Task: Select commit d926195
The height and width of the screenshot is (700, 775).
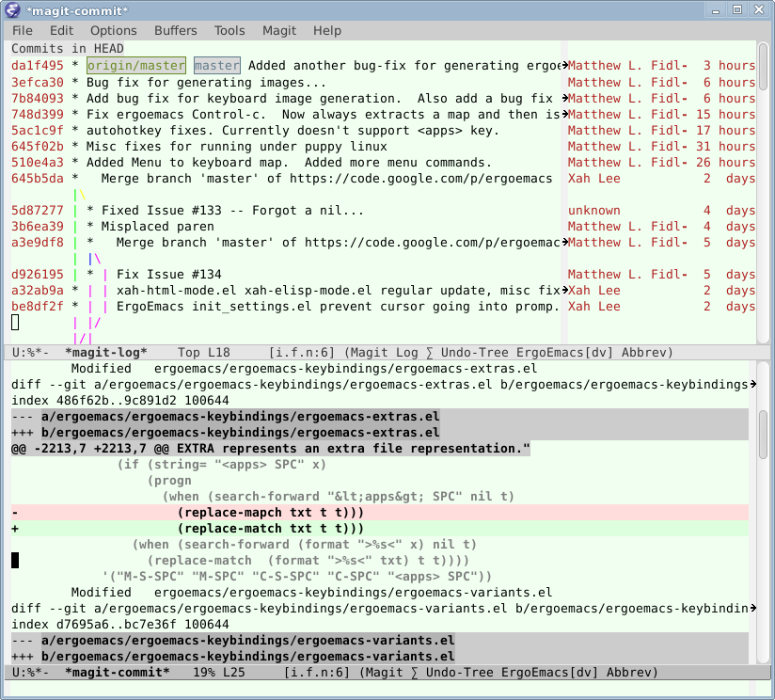Action: (x=38, y=275)
